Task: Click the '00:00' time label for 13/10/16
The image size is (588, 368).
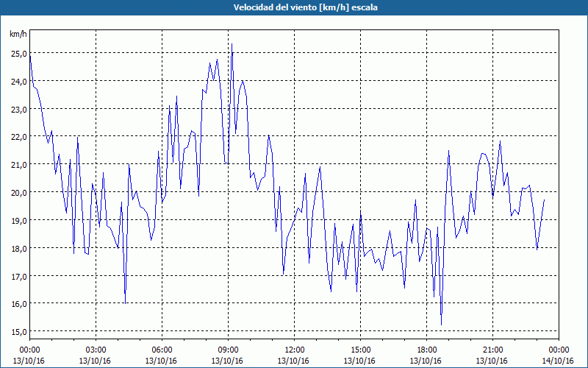Action: coord(29,350)
